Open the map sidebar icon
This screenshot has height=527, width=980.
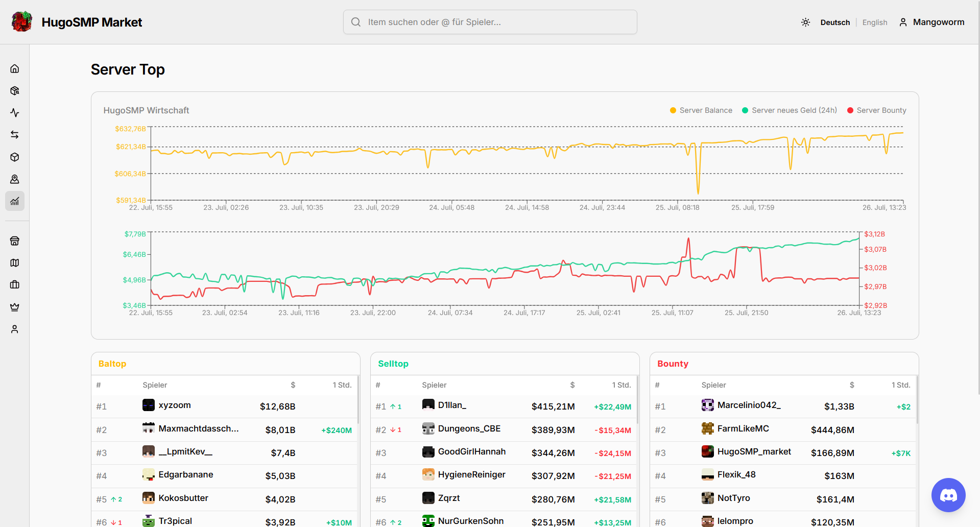15,262
